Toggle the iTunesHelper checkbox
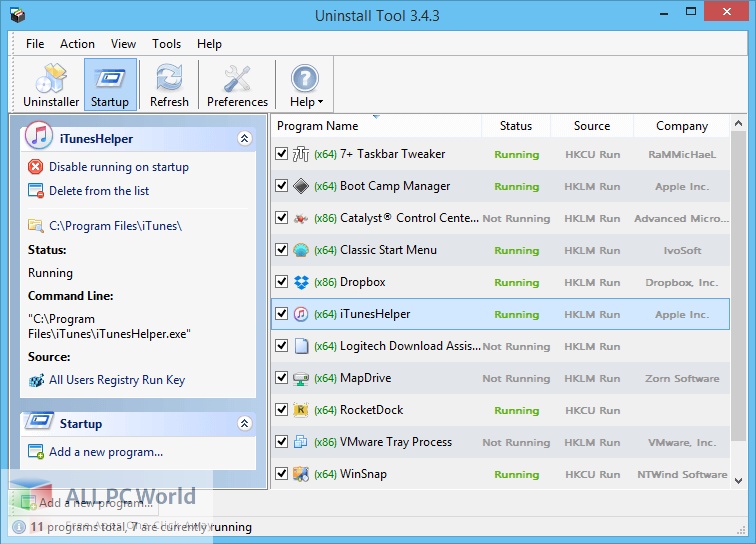756x544 pixels. click(x=282, y=314)
